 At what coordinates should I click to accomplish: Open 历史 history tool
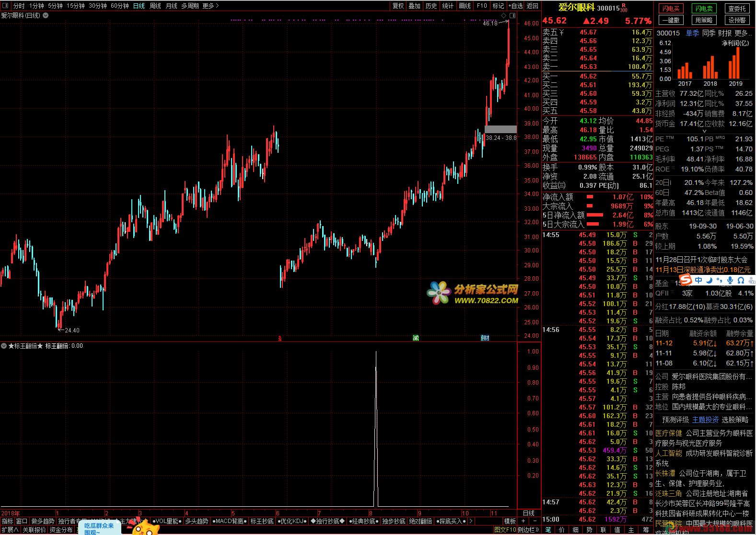(x=431, y=6)
